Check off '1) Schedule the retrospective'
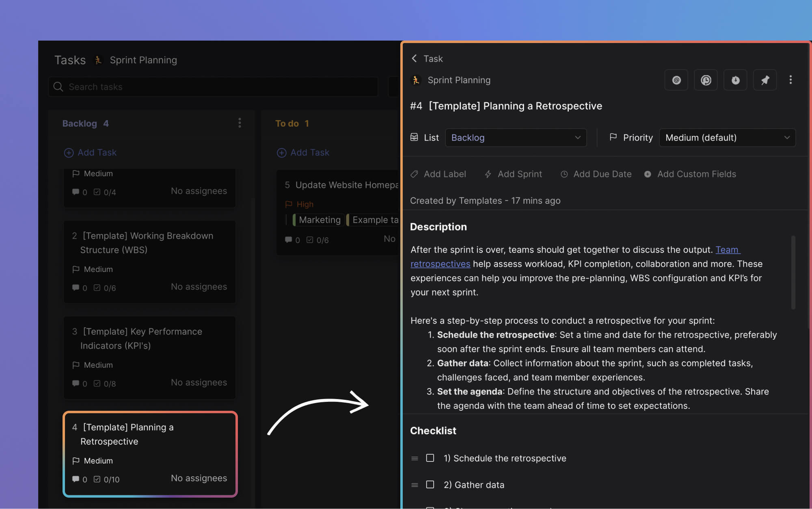812x509 pixels. click(430, 458)
